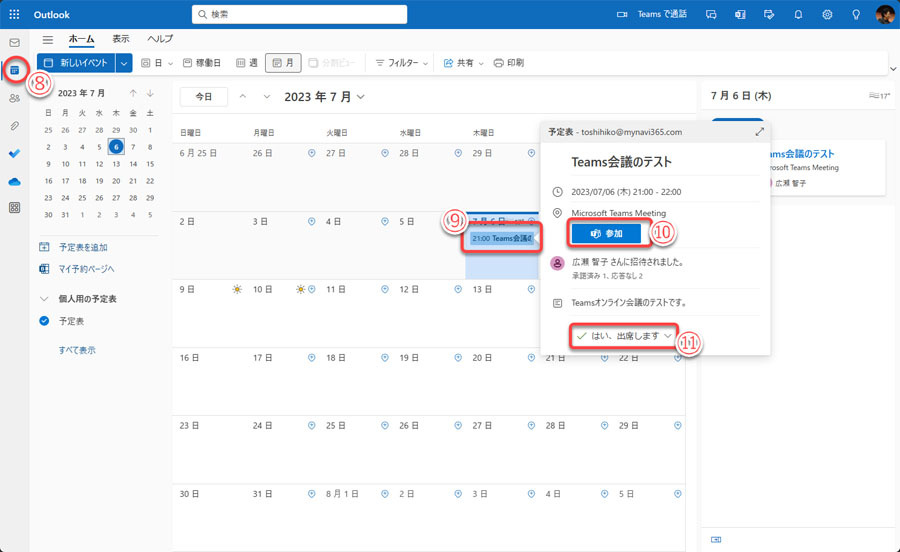This screenshot has height=552, width=900.
Task: Open the 共有 share dropdown
Action: (x=463, y=63)
